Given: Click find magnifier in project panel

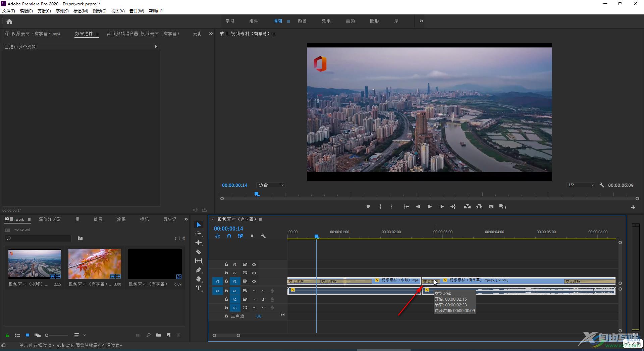Looking at the screenshot, I should [x=148, y=335].
